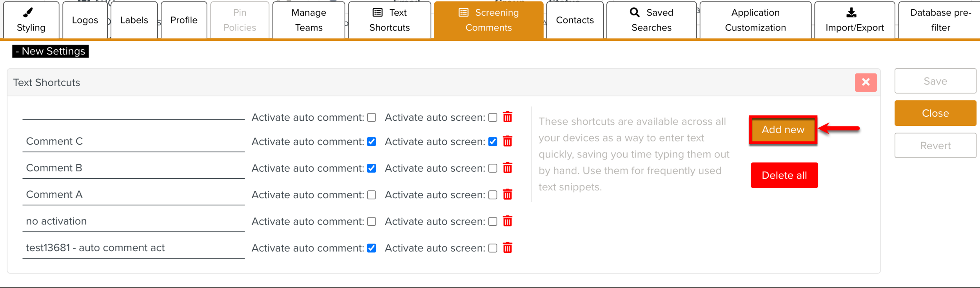Go to the Manage Teams tab

click(x=309, y=20)
